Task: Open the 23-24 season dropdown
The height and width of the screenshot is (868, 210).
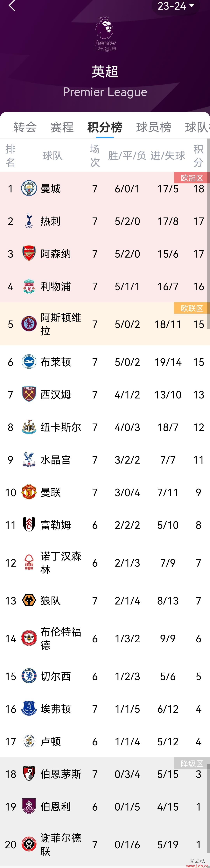Action: (x=176, y=6)
